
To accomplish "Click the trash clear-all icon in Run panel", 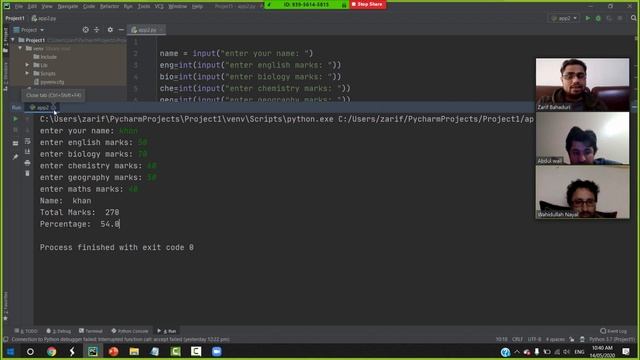I will coord(27,173).
